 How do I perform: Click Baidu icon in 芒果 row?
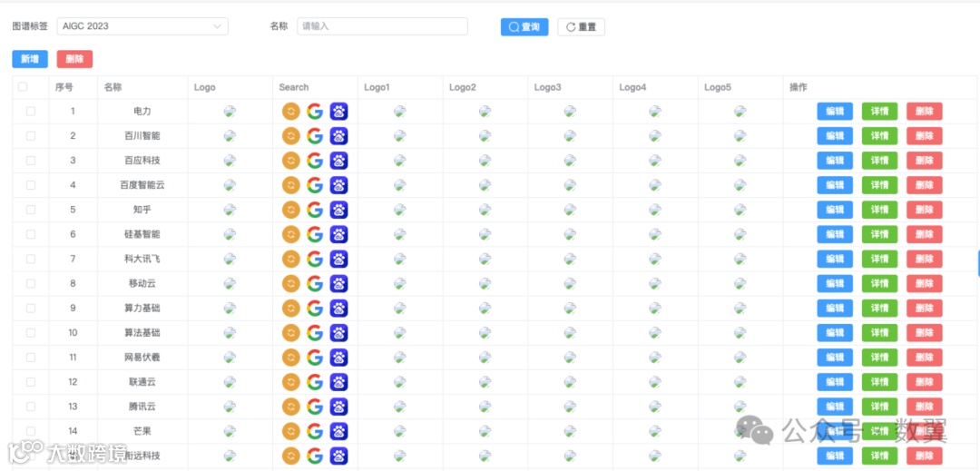(x=338, y=431)
